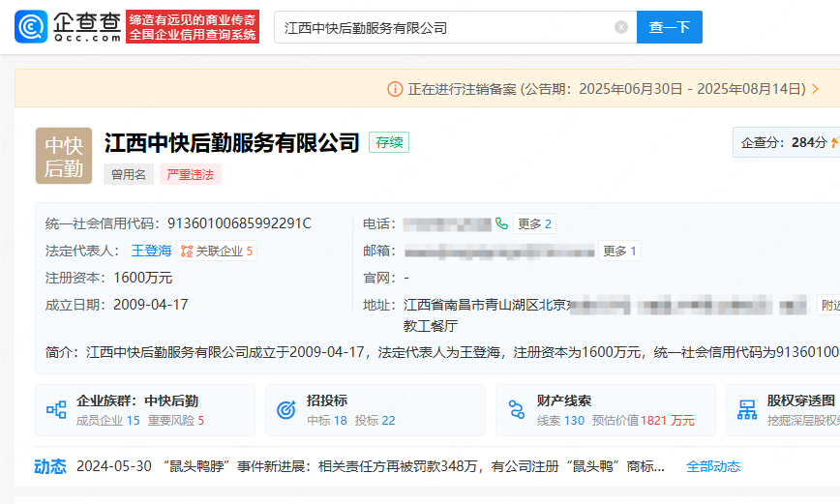Open 关联企业 5 related companies
Image resolution: width=840 pixels, height=504 pixels.
pyautogui.click(x=217, y=251)
